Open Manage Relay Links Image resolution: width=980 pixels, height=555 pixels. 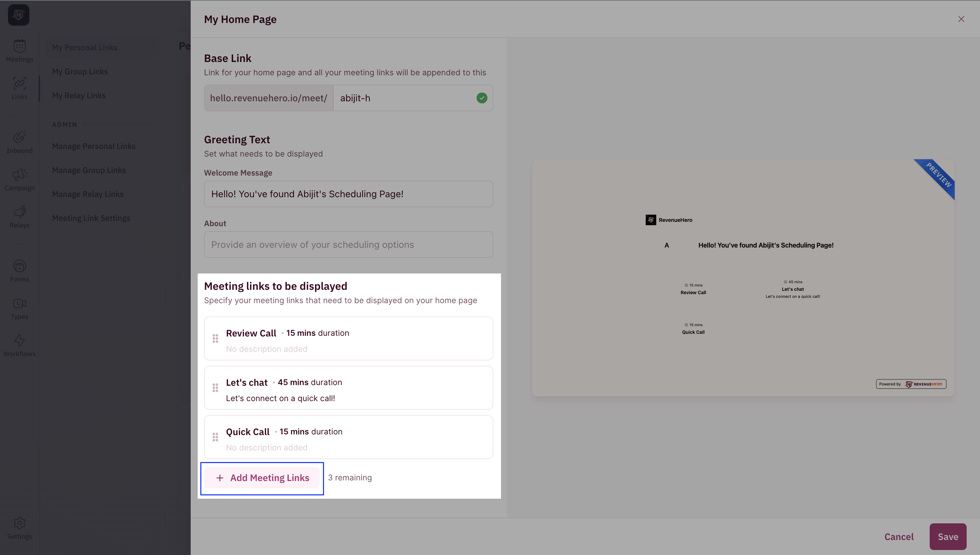(x=87, y=195)
